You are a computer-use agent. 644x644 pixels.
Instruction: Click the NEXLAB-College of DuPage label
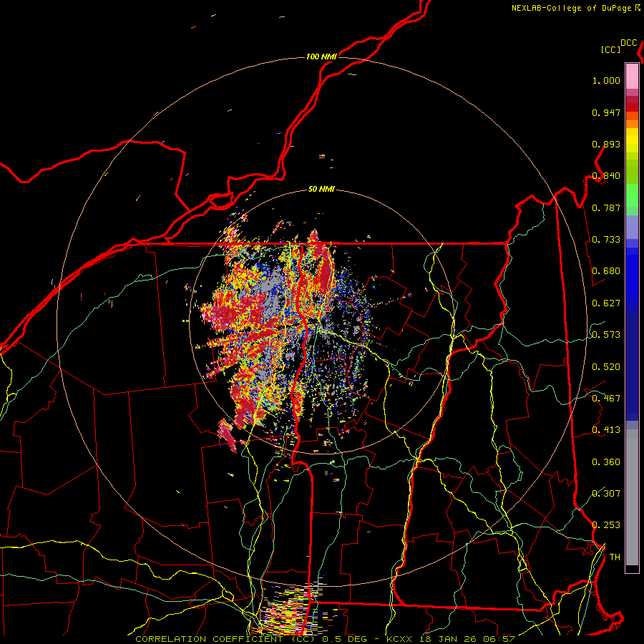pos(571,8)
